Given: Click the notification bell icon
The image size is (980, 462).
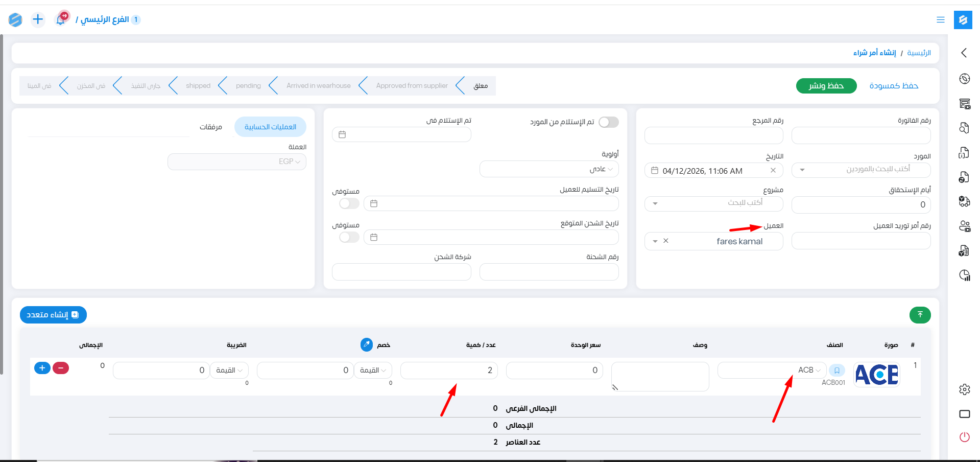Looking at the screenshot, I should coord(61,19).
